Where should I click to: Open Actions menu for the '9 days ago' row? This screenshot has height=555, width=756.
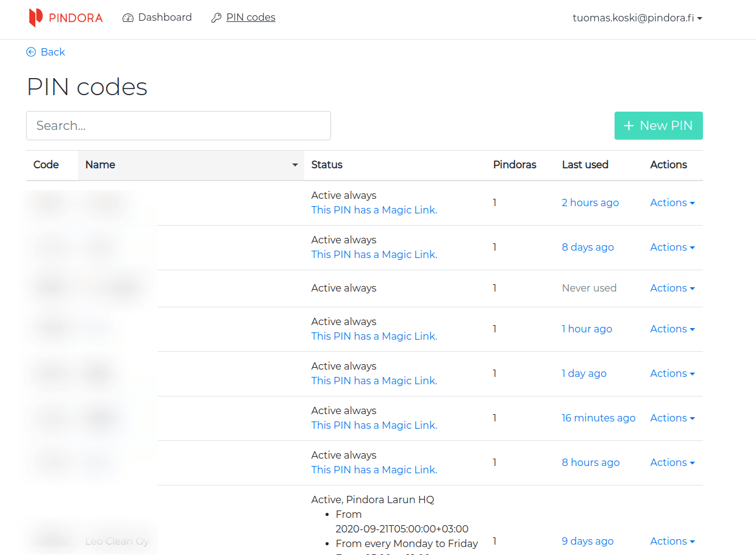pyautogui.click(x=672, y=541)
